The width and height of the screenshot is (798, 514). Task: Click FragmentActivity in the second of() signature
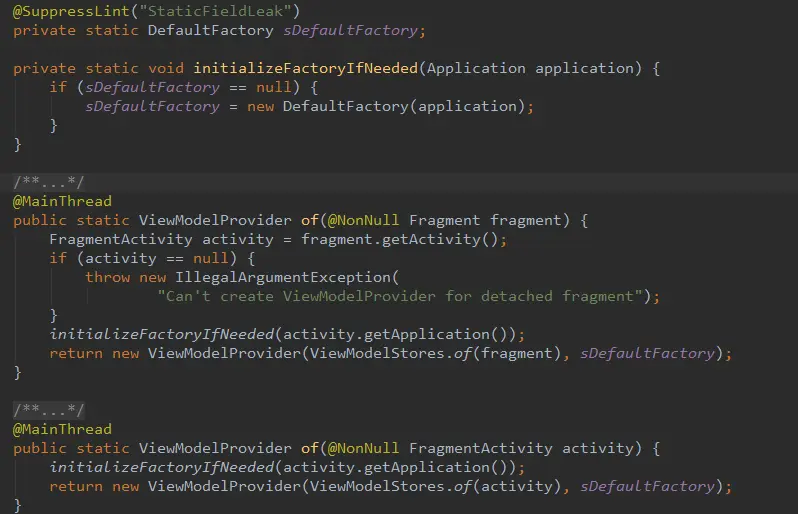tap(481, 448)
